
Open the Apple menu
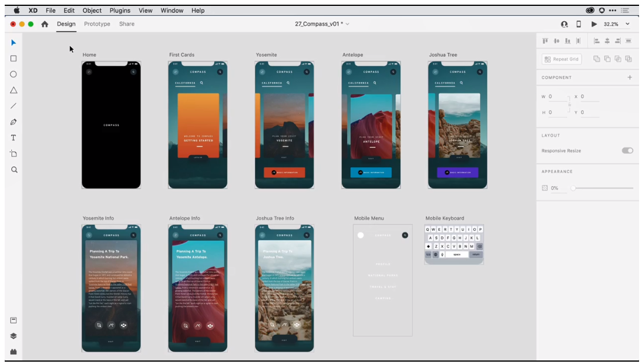tap(17, 10)
